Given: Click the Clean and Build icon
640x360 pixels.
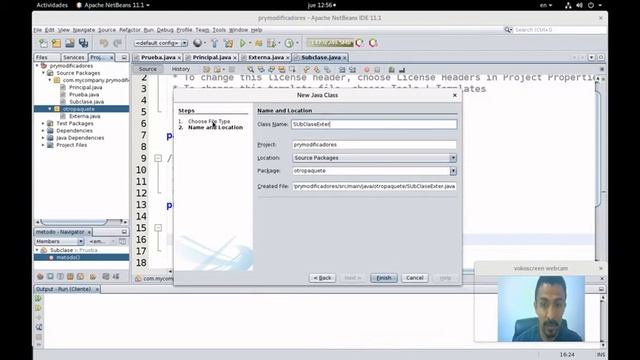Looking at the screenshot, I should pos(229,43).
